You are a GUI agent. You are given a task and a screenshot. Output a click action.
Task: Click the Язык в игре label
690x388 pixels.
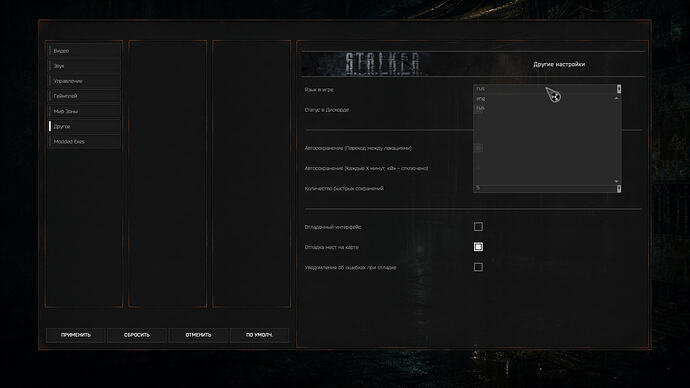[x=319, y=90]
